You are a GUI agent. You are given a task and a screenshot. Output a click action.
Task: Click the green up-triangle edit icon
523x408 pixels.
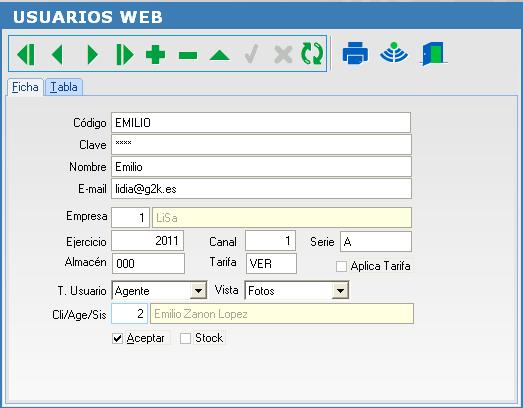click(x=219, y=55)
